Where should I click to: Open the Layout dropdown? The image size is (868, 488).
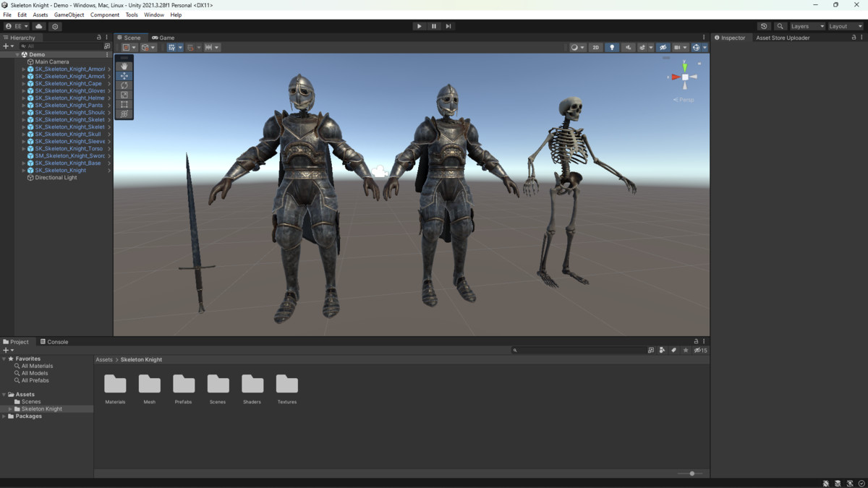click(843, 25)
